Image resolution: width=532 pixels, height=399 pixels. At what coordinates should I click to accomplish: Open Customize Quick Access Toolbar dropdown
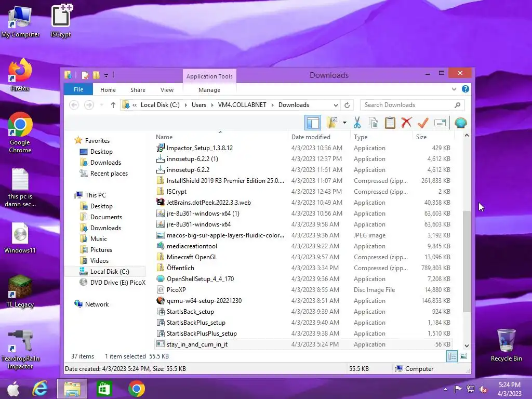106,75
